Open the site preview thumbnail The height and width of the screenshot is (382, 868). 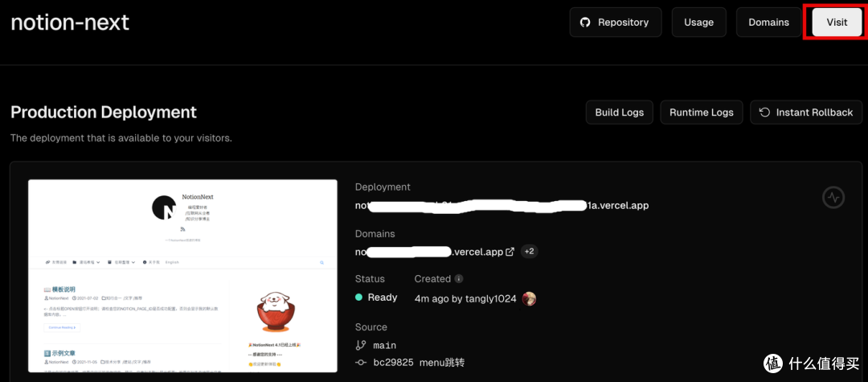click(x=182, y=276)
